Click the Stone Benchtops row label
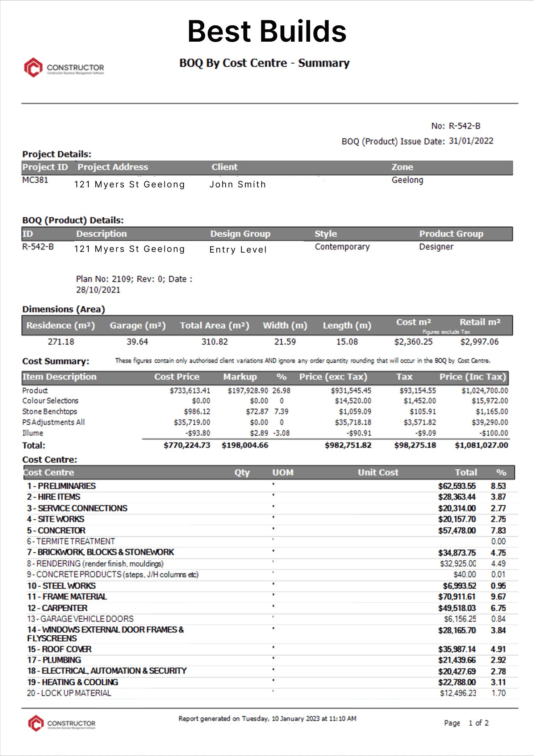Image resolution: width=534 pixels, height=756 pixels. [x=50, y=412]
